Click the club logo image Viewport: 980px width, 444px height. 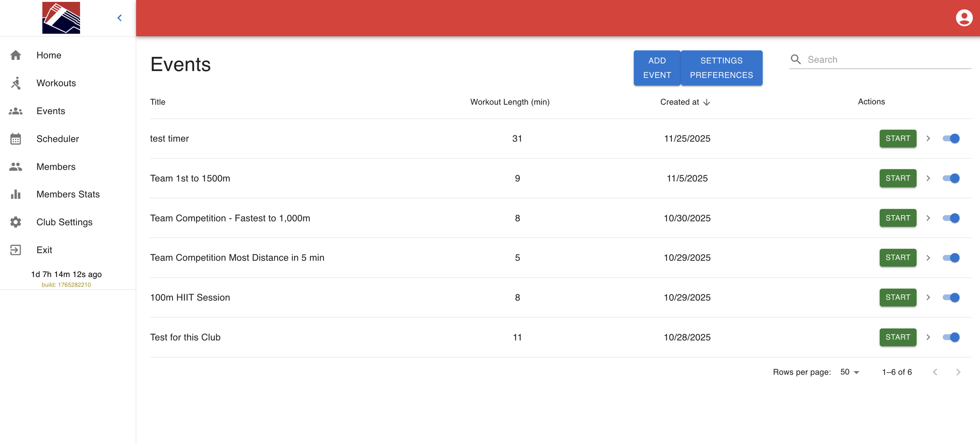pos(61,18)
